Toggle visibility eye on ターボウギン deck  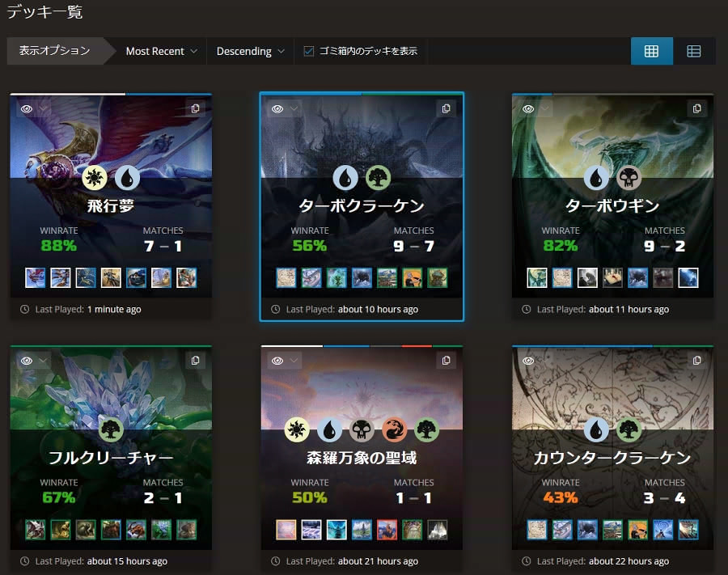(528, 108)
